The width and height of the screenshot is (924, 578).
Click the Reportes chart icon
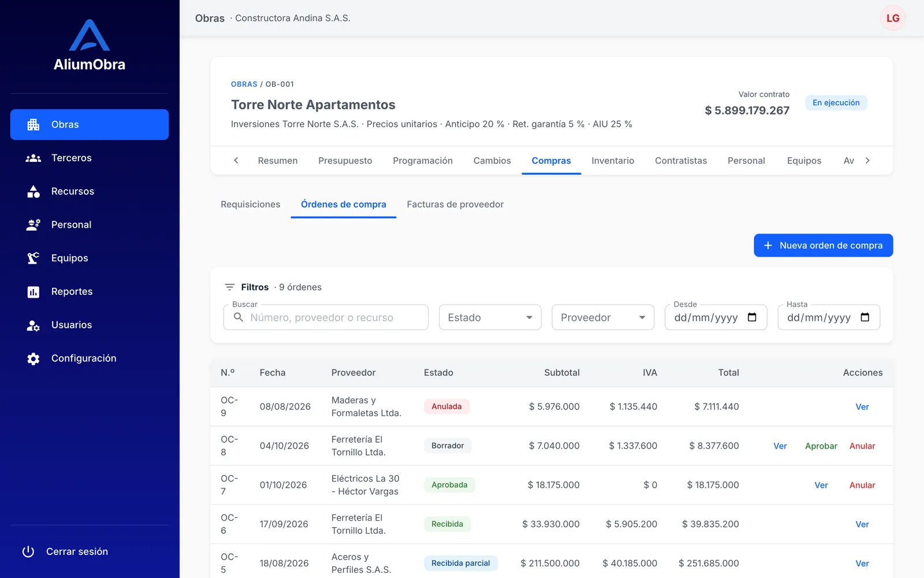(33, 292)
